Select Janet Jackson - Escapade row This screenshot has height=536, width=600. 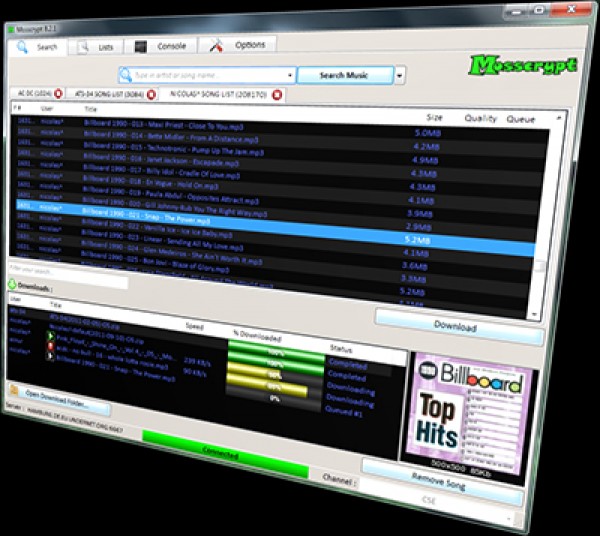point(280,165)
